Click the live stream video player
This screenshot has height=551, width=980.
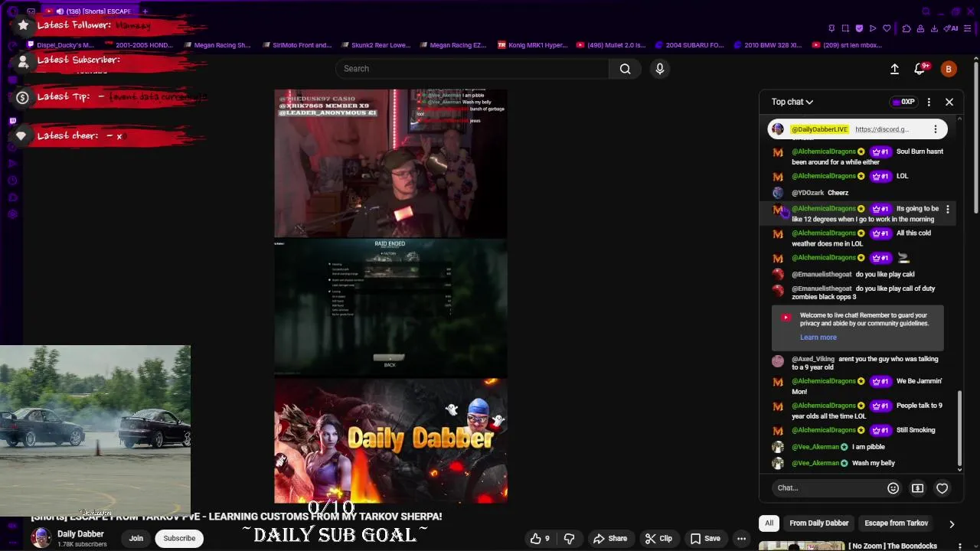click(x=390, y=296)
